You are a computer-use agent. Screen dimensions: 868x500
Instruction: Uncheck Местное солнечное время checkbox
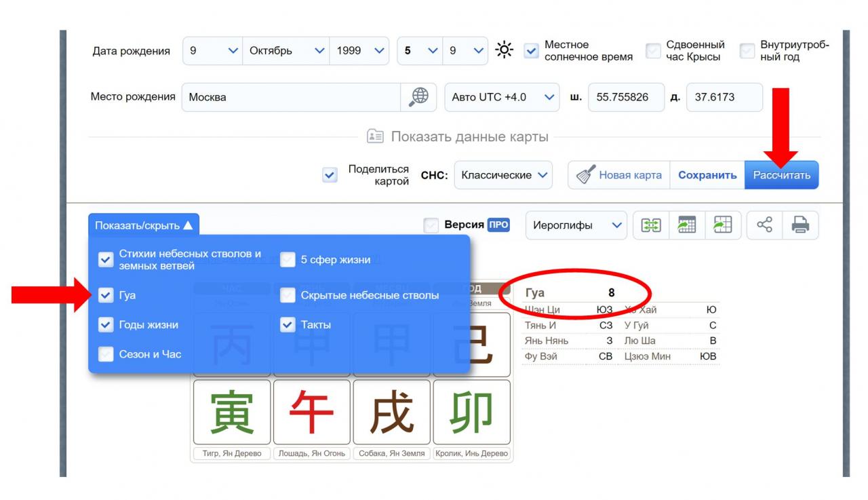(x=532, y=51)
